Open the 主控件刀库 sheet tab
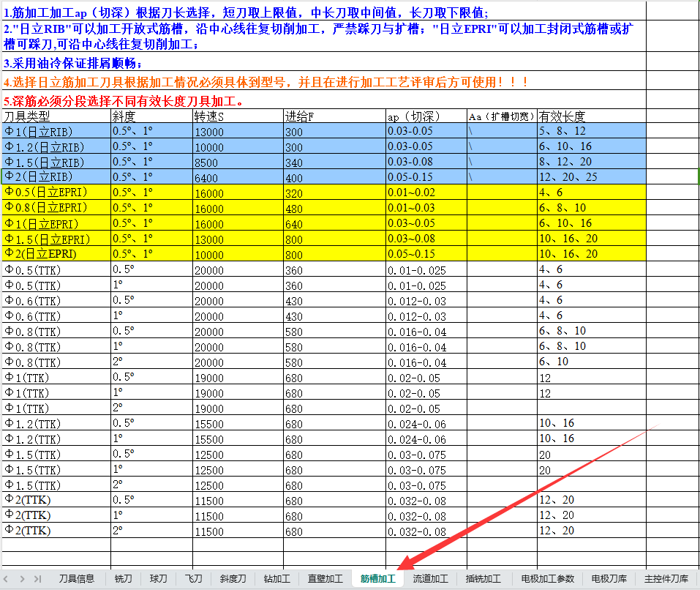 coord(666,579)
